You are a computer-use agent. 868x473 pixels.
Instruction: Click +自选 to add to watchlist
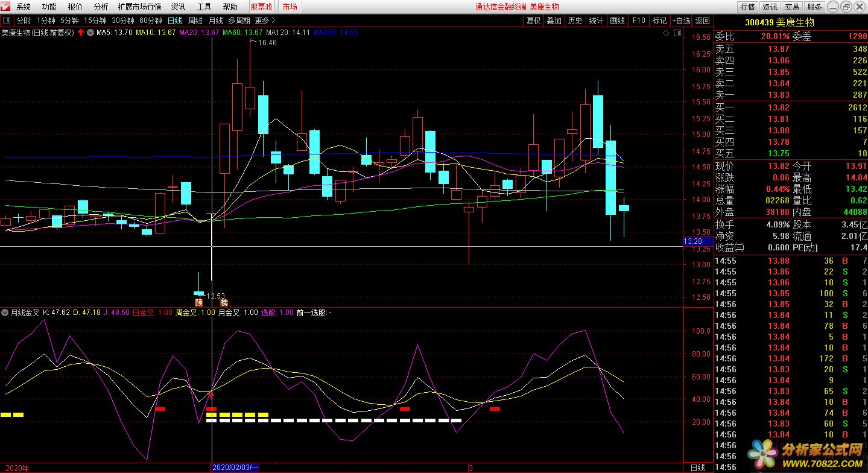tap(680, 21)
